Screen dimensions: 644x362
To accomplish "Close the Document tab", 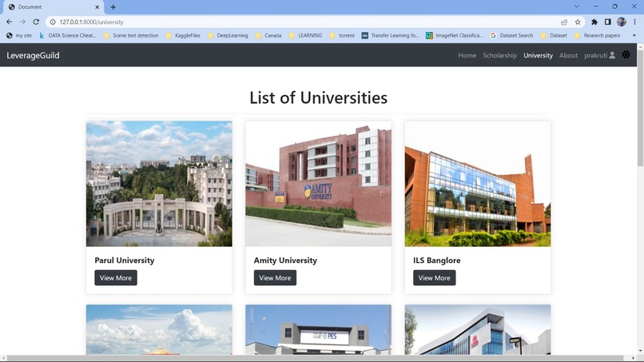I will coord(97,7).
